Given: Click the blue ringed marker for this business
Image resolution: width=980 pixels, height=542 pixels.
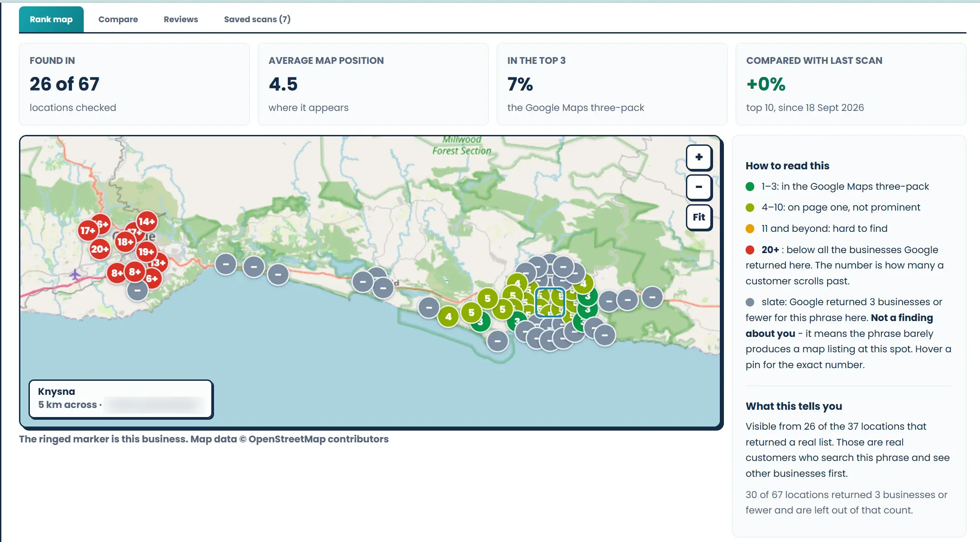Looking at the screenshot, I should click(x=550, y=302).
